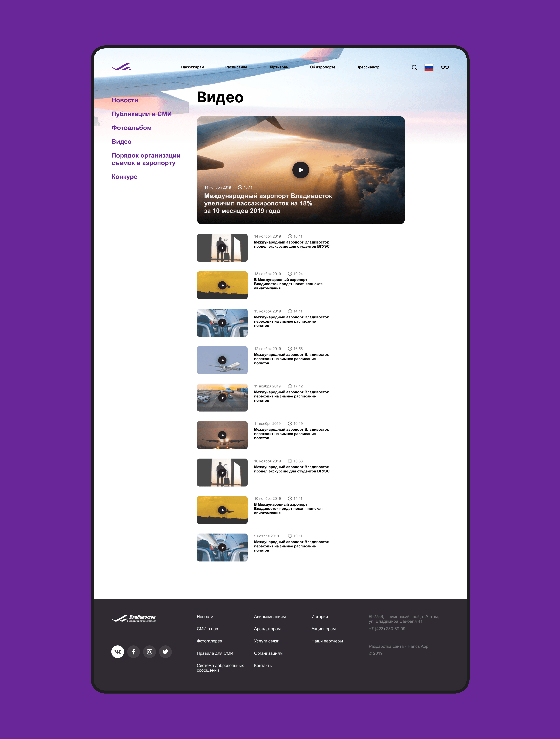Play the 10 ноября 10:33 ВГУЭС video
This screenshot has height=739, width=560.
tap(222, 472)
